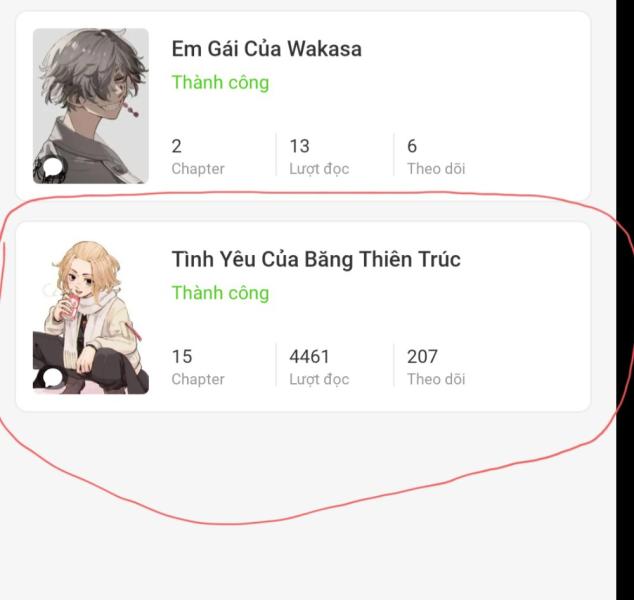Select the Tình Yêu Của Băng Thiên Trúc card

[303, 317]
